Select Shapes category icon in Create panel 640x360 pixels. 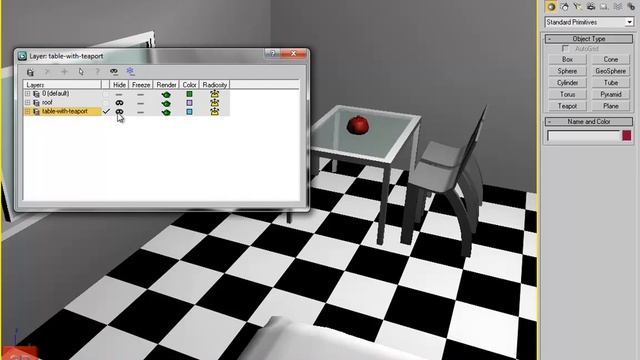point(564,7)
